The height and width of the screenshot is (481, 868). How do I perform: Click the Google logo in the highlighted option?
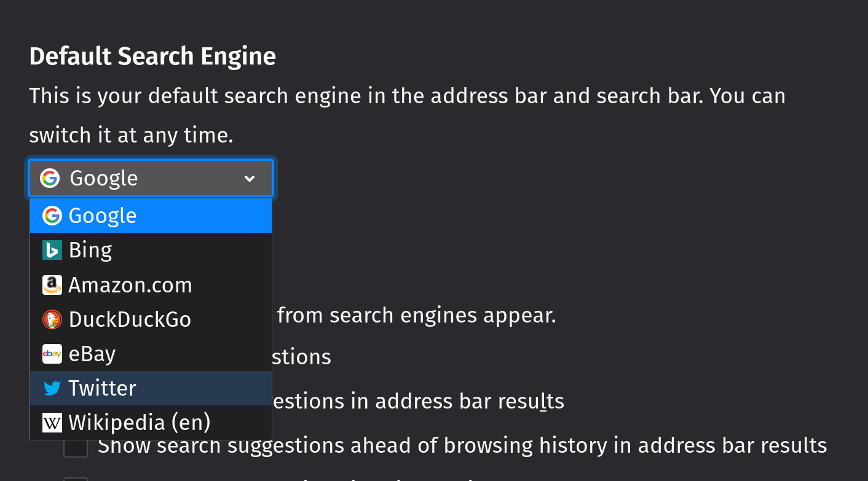pyautogui.click(x=52, y=216)
